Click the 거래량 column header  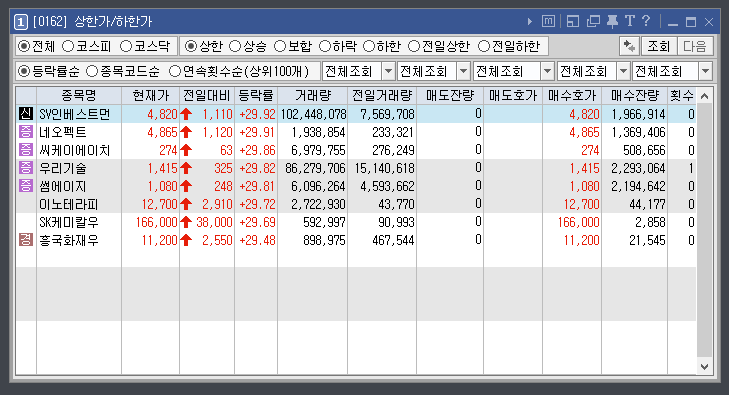312,96
